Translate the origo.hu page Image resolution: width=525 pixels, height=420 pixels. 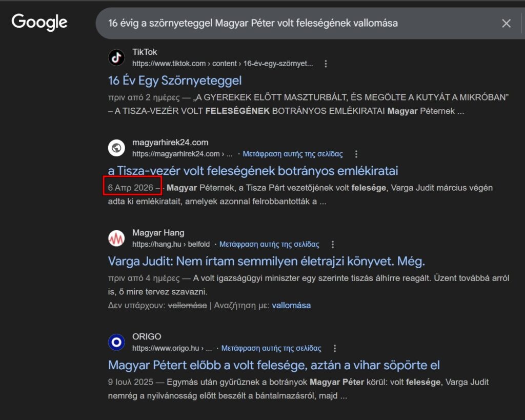[x=271, y=349]
